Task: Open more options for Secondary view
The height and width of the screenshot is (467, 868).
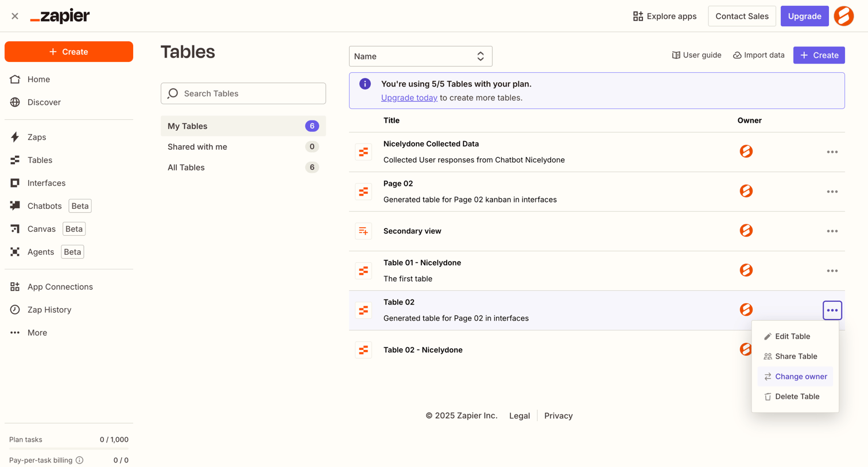Action: [x=832, y=231]
